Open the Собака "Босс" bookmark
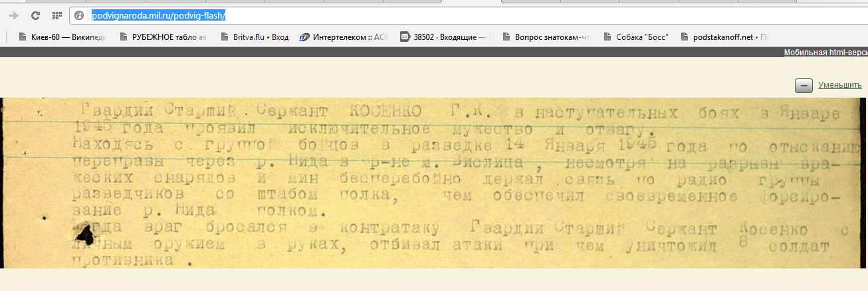The height and width of the screenshot is (291, 868). point(641,37)
